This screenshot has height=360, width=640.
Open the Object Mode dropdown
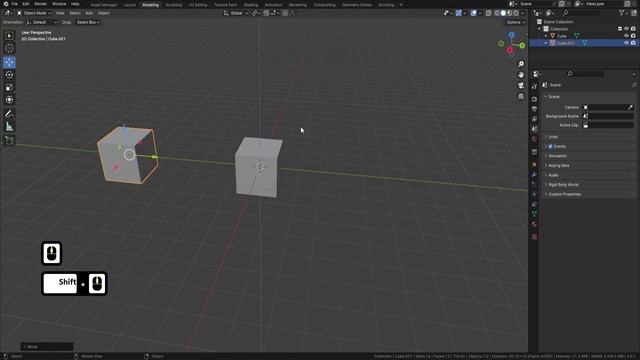pos(34,13)
